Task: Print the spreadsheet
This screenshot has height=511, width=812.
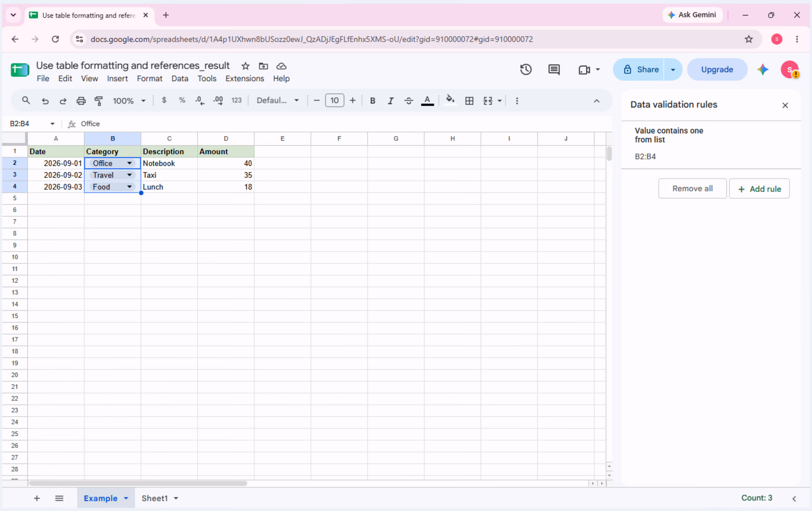Action: tap(81, 101)
